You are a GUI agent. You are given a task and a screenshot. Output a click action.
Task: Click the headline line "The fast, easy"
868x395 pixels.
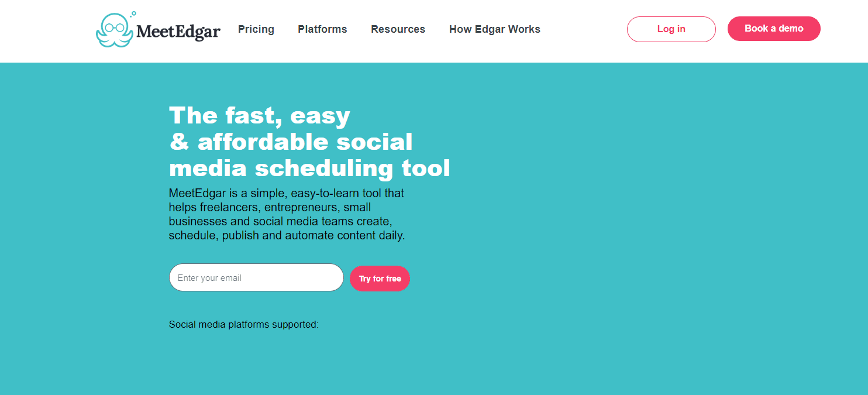(x=259, y=115)
